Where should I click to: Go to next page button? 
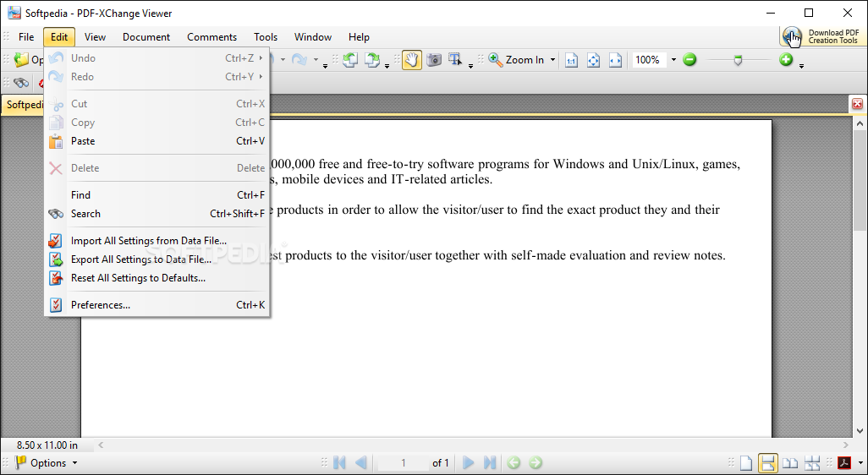click(468, 463)
